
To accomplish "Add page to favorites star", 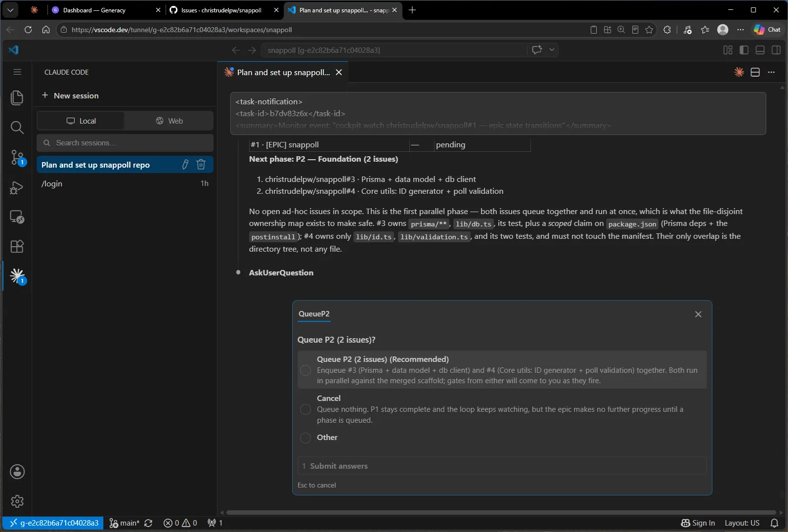I will point(649,30).
